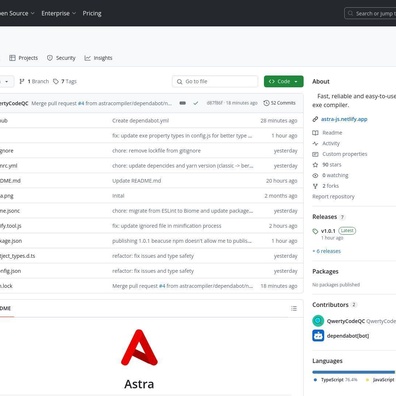The width and height of the screenshot is (396, 396).
Task: Open the Insights tab
Action: point(98,58)
